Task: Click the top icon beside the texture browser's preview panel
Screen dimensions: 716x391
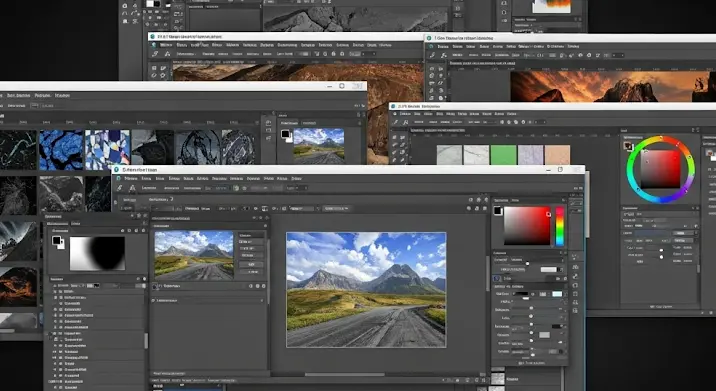Action: [x=268, y=122]
